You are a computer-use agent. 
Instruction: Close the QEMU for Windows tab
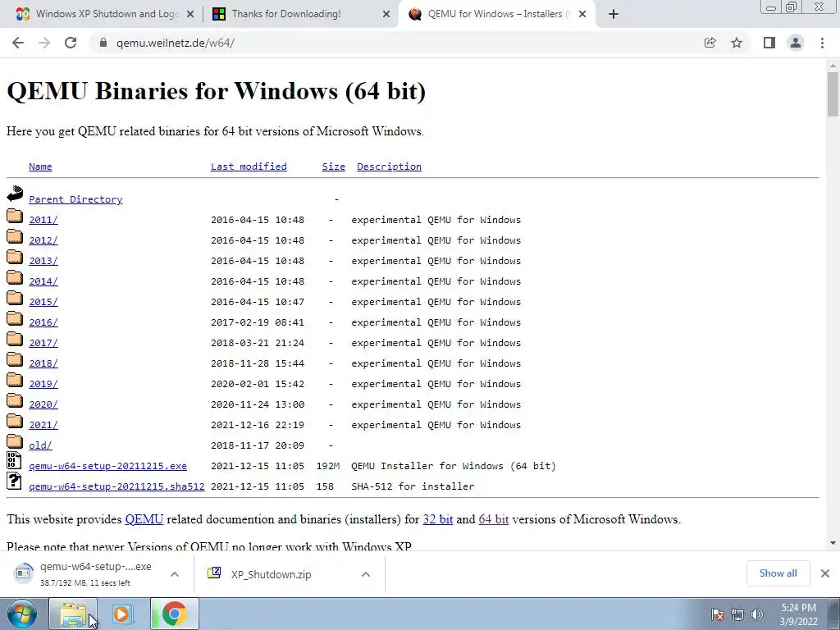click(582, 15)
